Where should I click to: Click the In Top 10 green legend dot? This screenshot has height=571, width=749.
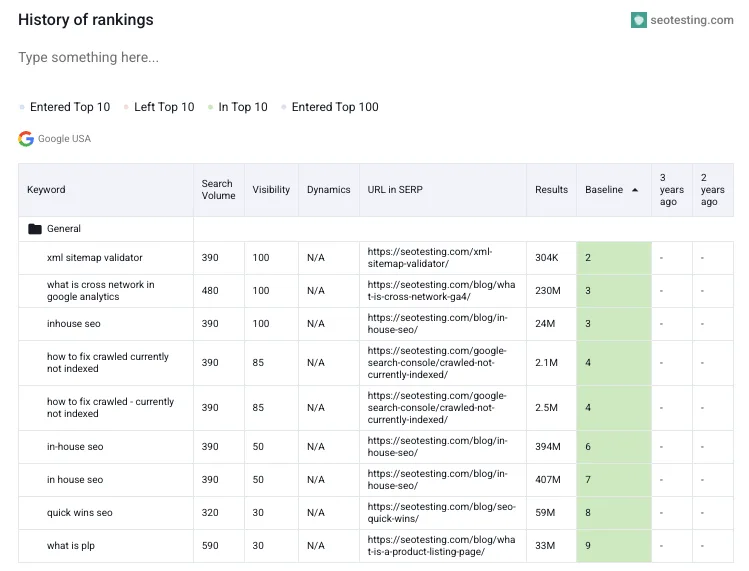coord(210,107)
